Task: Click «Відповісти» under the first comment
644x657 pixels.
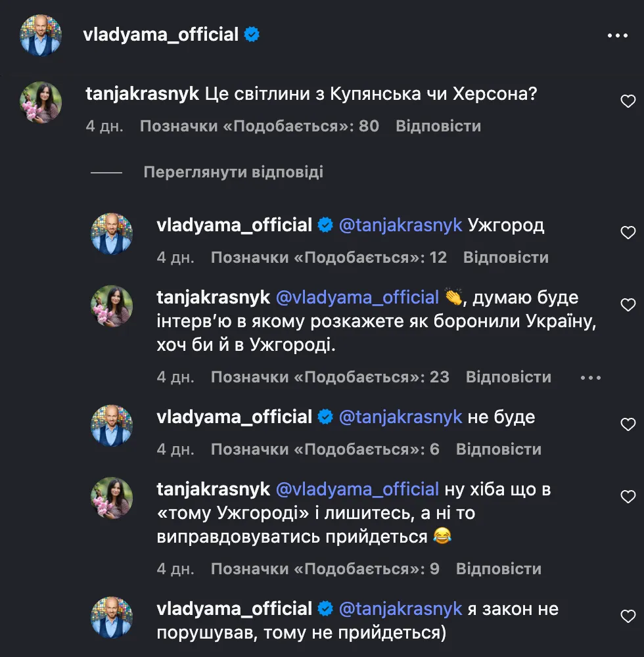Action: 438,127
